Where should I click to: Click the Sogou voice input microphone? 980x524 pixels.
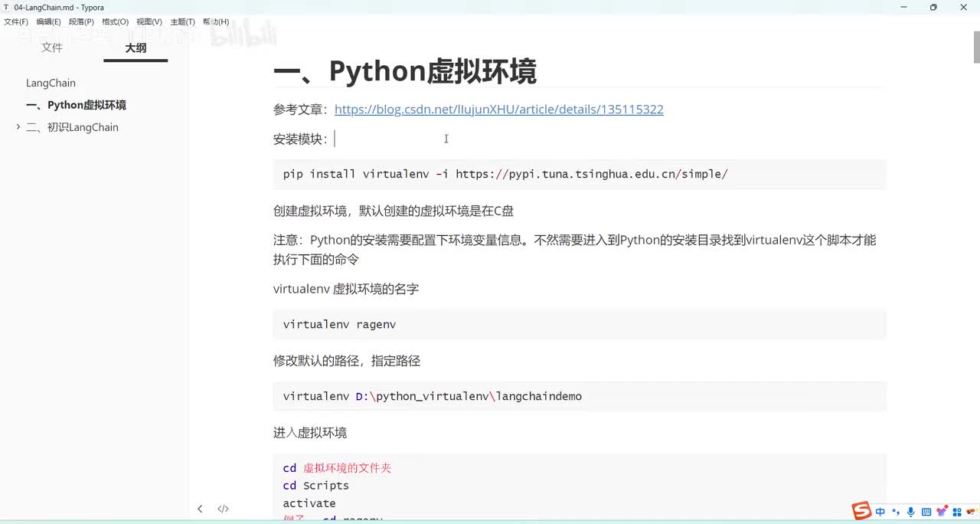click(x=910, y=512)
